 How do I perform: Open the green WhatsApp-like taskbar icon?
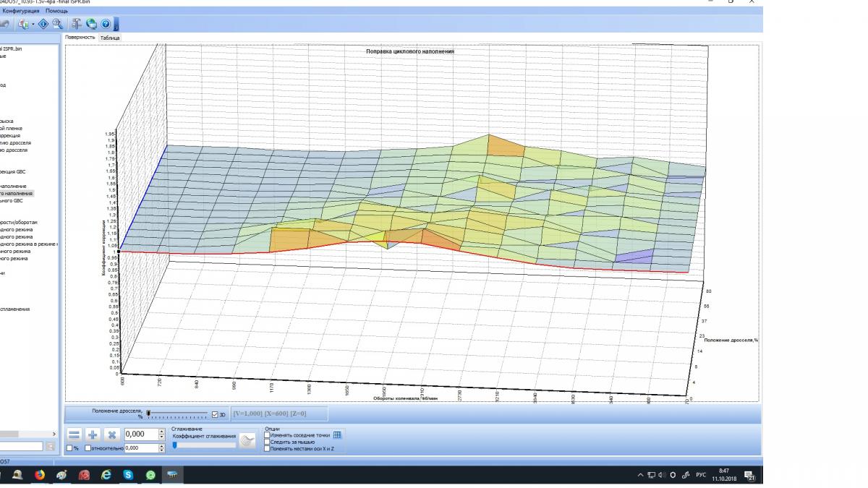150,475
